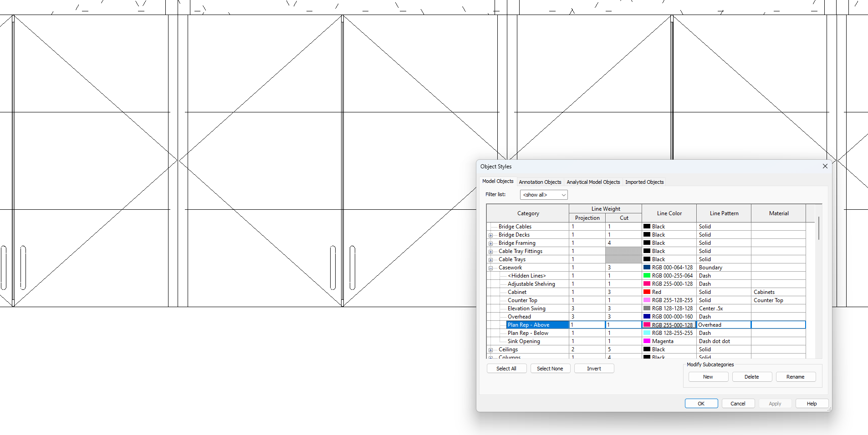Apply the object style changes
The image size is (868, 435).
(775, 403)
